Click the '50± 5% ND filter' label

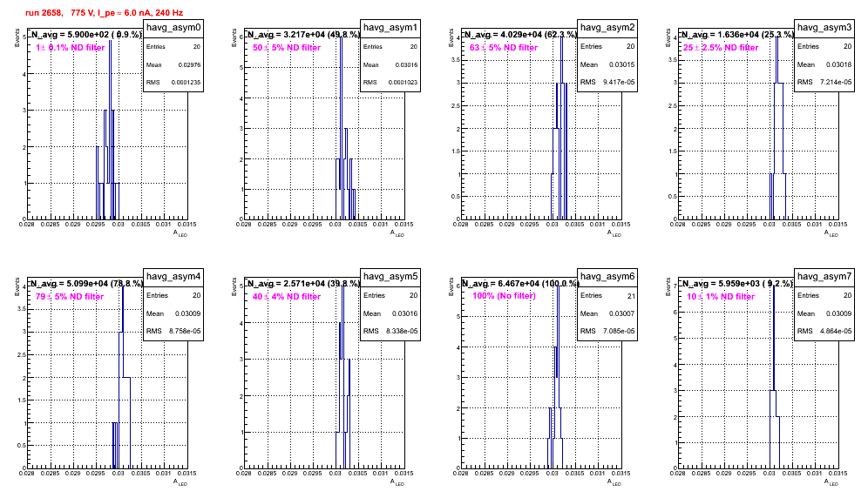click(287, 48)
